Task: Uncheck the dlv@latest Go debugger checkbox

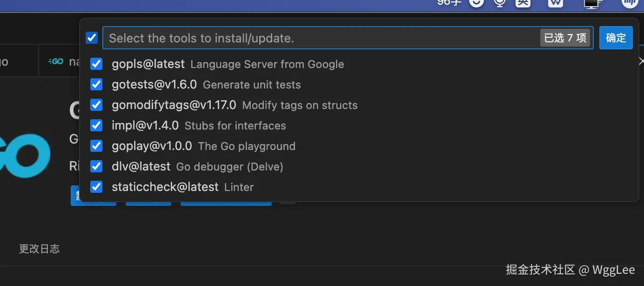Action: pyautogui.click(x=96, y=166)
